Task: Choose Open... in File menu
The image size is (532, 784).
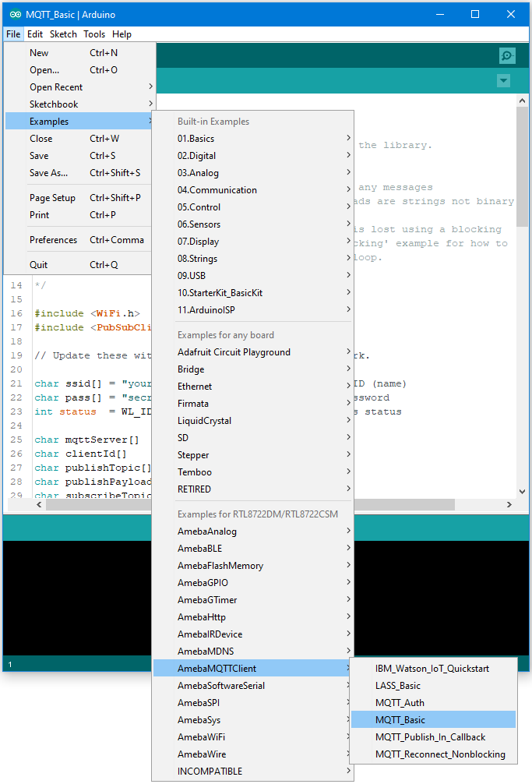Action: (x=79, y=70)
